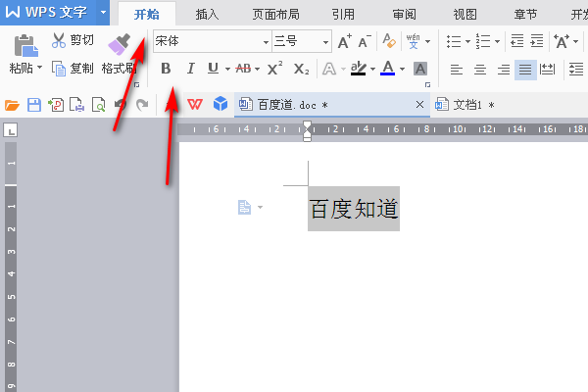Viewport: 588px width, 392px height.
Task: Open the red WPS home icon
Action: click(195, 104)
